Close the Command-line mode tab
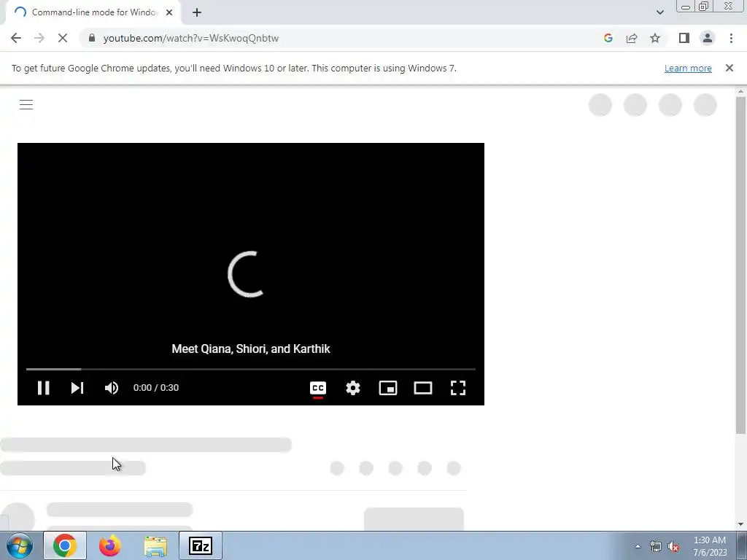747x560 pixels. point(169,12)
